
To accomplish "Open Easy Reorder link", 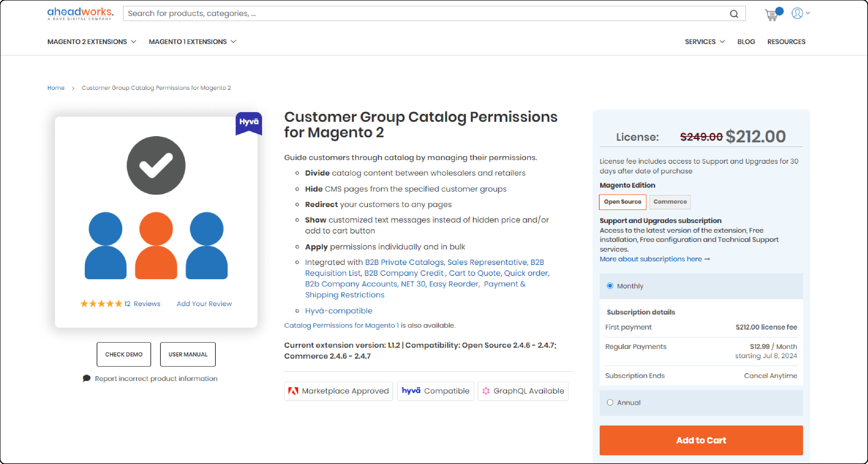I will [454, 284].
